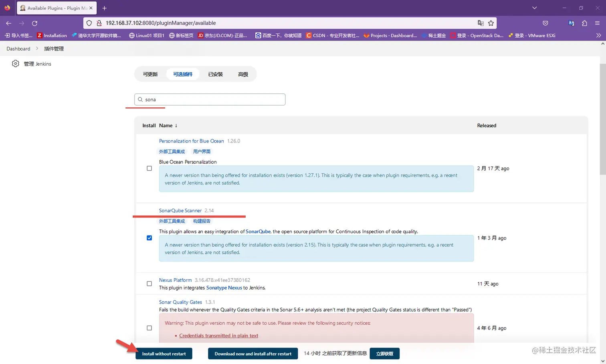Viewport: 606px width, 364px height.
Task: Open the 清华大学开源软件镜像 bookmark
Action: coord(96,35)
